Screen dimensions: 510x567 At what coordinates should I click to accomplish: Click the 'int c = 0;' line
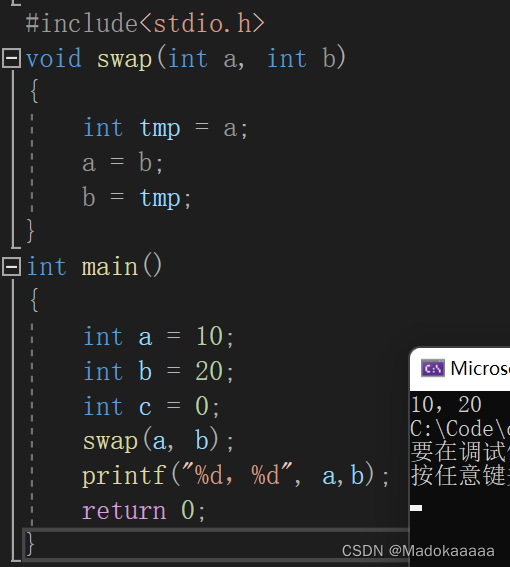[151, 406]
